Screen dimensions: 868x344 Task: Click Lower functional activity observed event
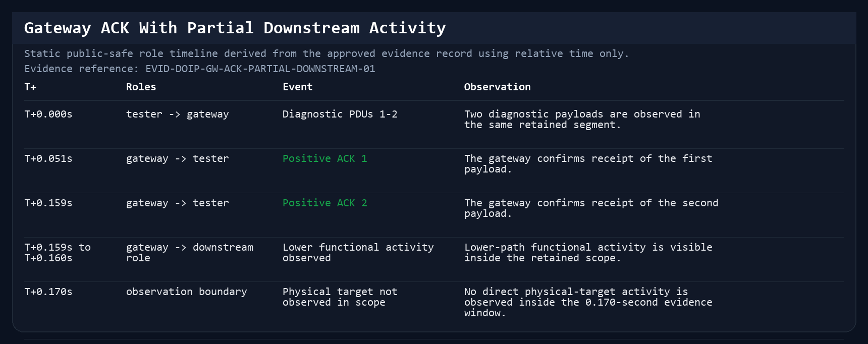(x=358, y=252)
